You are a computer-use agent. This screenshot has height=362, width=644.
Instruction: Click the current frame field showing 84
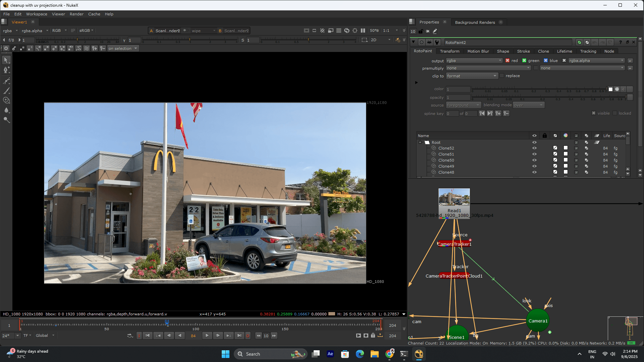click(x=193, y=336)
